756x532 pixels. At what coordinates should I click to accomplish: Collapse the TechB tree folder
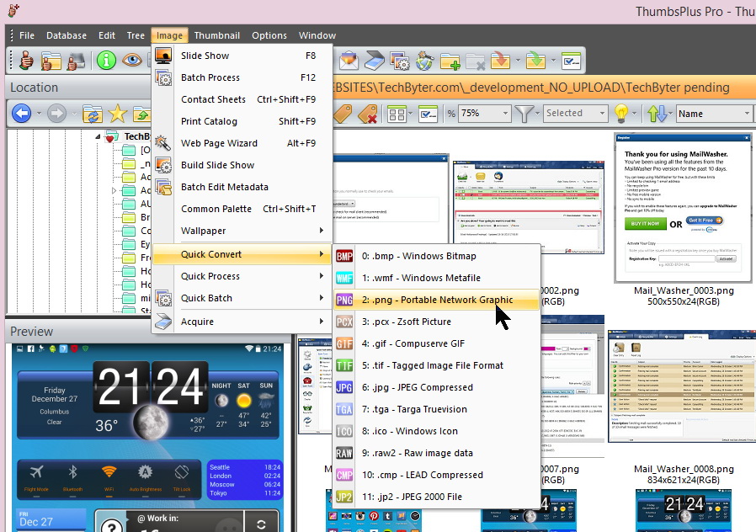pyautogui.click(x=98, y=137)
